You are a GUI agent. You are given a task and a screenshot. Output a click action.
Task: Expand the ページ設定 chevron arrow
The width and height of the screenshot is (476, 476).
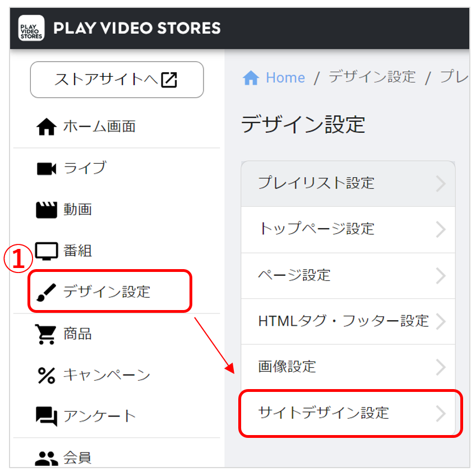(441, 276)
